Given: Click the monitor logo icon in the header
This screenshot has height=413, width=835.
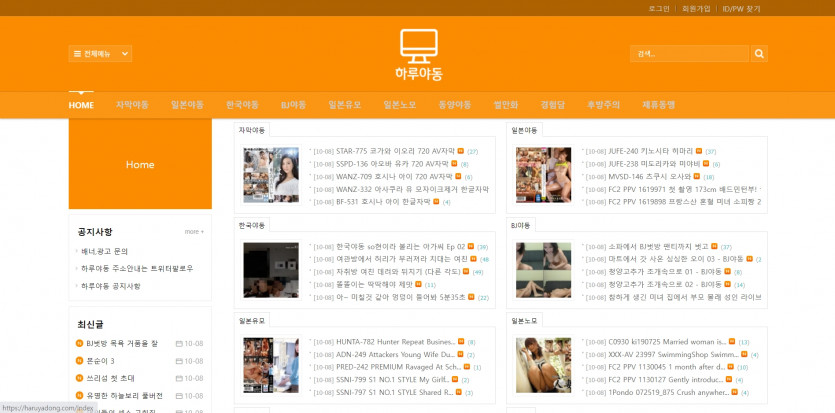Looking at the screenshot, I should pyautogui.click(x=418, y=45).
